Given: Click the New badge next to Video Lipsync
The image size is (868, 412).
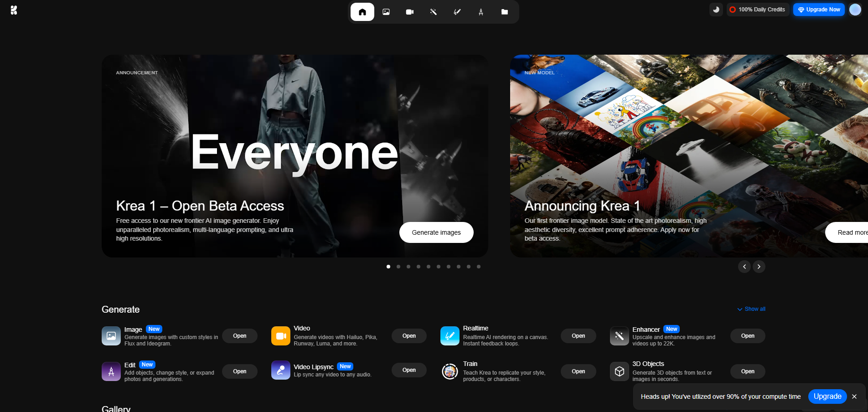Looking at the screenshot, I should (345, 366).
